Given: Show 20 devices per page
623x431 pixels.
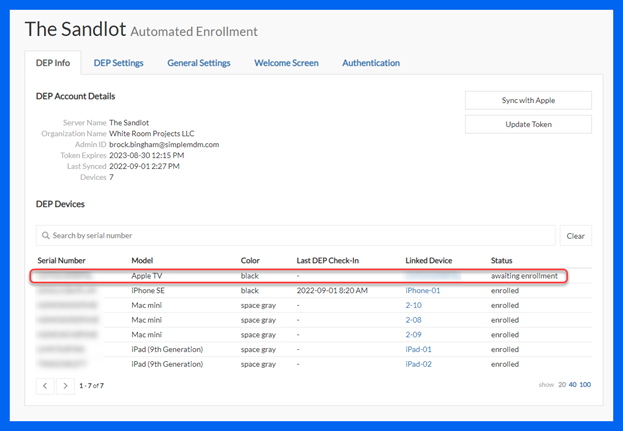Looking at the screenshot, I should coord(562,385).
